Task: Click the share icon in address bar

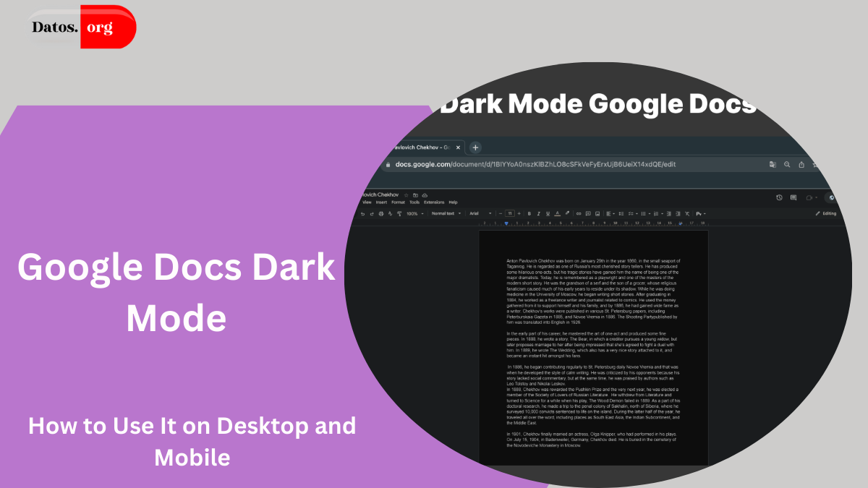Action: pyautogui.click(x=801, y=165)
